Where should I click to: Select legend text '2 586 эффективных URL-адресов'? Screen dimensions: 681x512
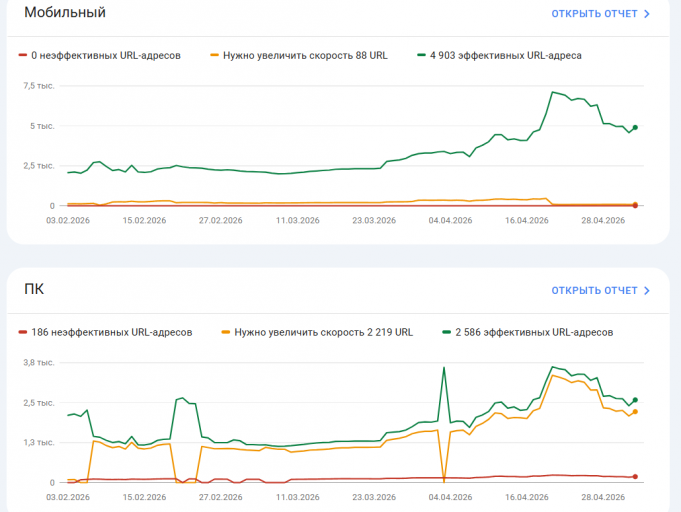click(x=534, y=332)
